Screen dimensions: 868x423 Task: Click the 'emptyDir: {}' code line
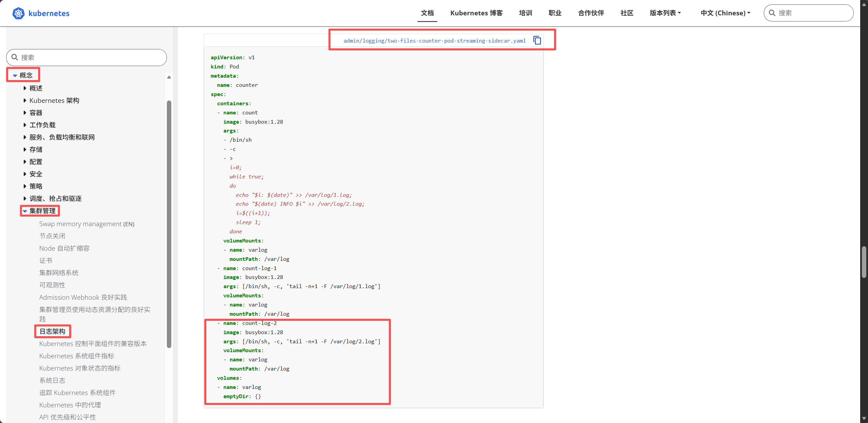point(242,396)
